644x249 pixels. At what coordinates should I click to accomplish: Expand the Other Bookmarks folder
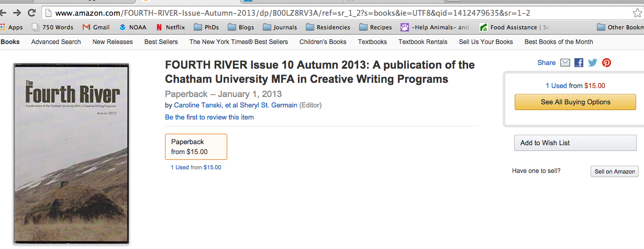coord(620,27)
